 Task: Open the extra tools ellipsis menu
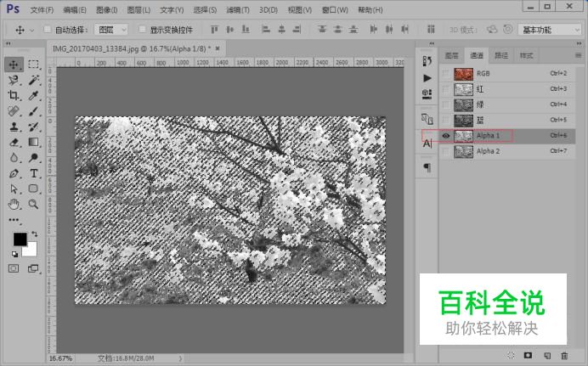pos(14,220)
